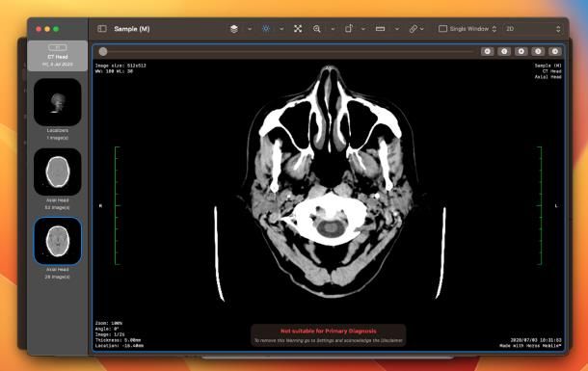Select the zoom magnifier tool
The height and width of the screenshot is (371, 588).
tap(317, 29)
